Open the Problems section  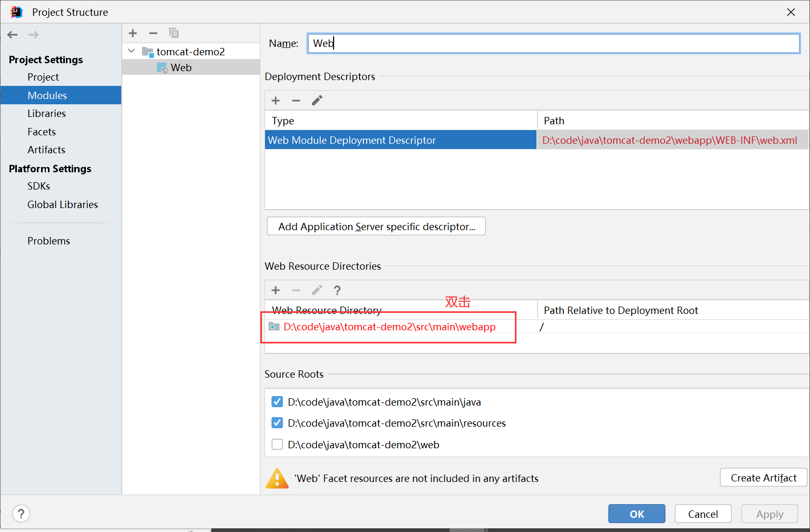(49, 241)
